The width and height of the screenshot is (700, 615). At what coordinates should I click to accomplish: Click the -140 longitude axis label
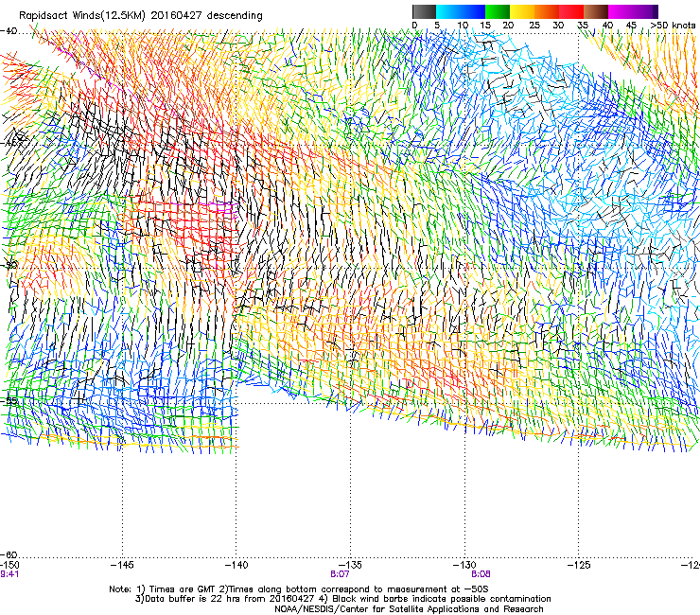pos(236,565)
